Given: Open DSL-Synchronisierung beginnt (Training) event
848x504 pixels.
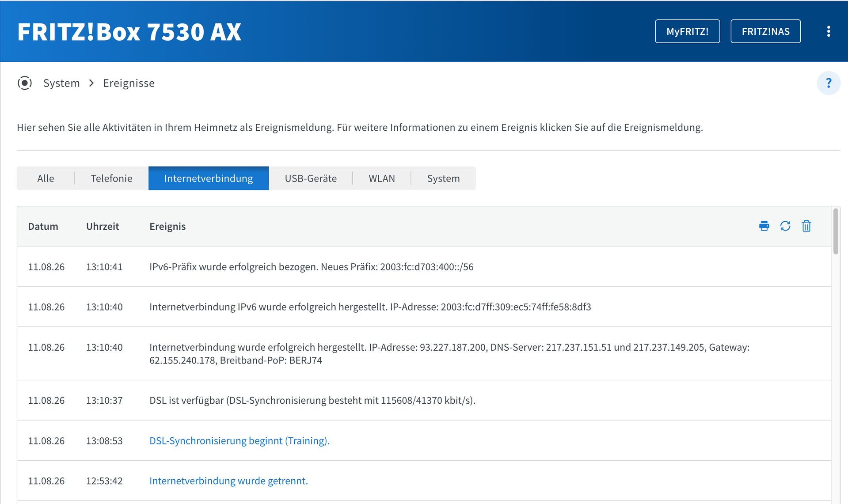Looking at the screenshot, I should click(x=240, y=440).
